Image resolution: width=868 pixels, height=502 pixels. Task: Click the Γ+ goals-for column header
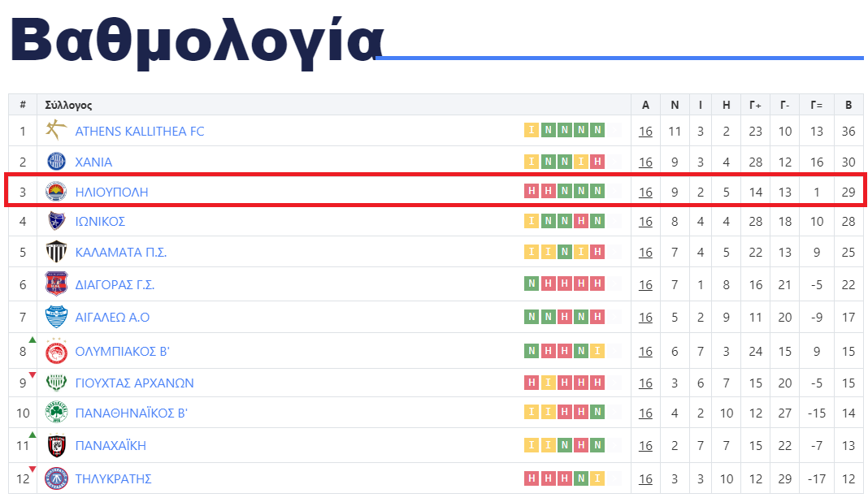tap(755, 105)
